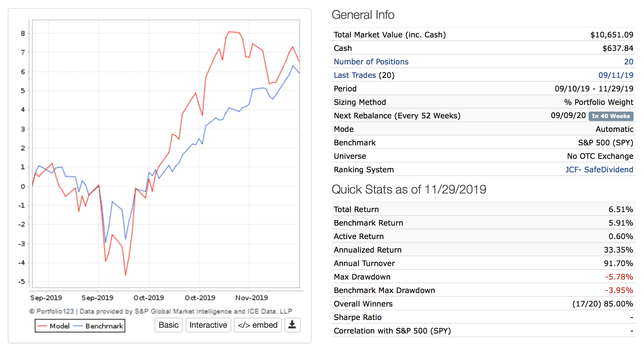
Task: Click the positions count value 20
Action: pos(628,62)
